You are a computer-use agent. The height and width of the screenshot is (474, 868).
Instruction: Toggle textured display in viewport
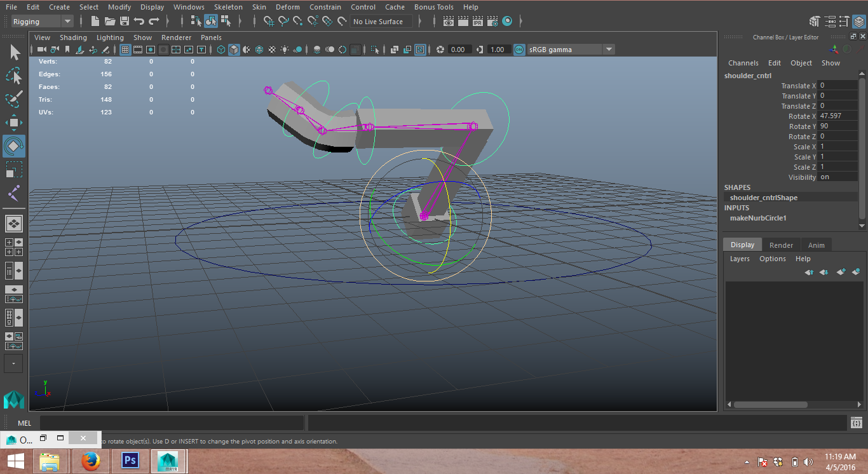click(x=272, y=50)
